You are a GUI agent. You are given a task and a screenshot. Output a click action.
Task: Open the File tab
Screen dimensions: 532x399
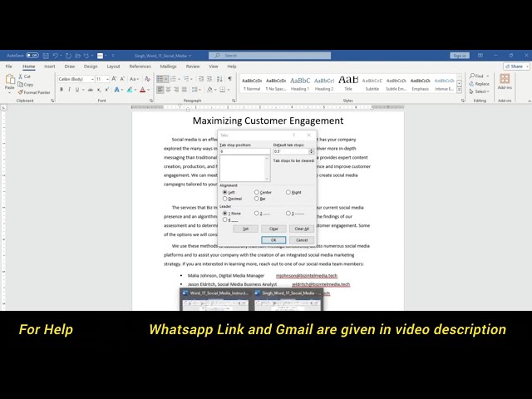tap(9, 66)
